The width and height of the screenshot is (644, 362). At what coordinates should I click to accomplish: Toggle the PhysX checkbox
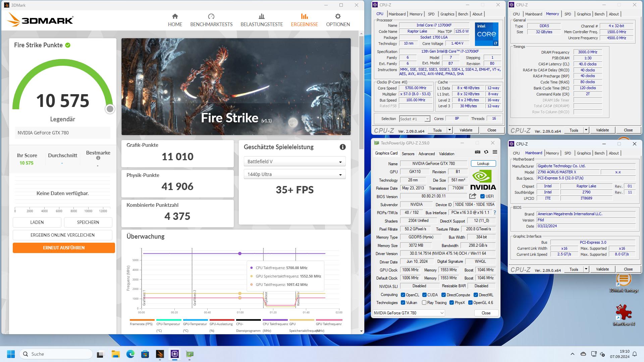[451, 303]
